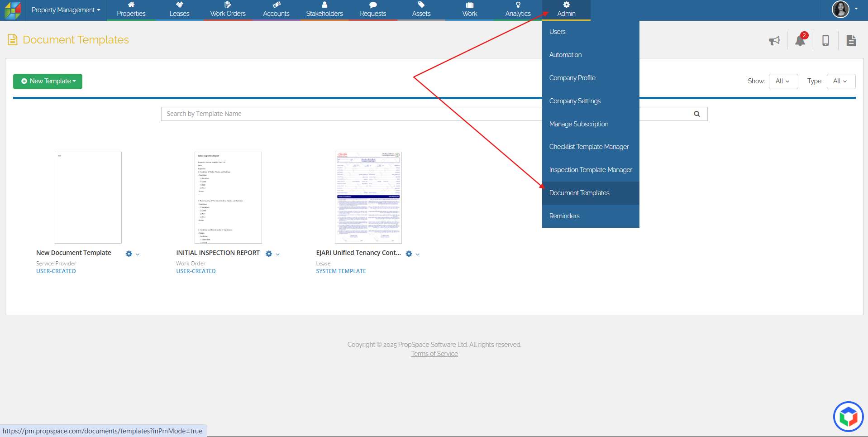Open gear menu for New Document Template
Screen dimensions: 868x437
tap(129, 254)
